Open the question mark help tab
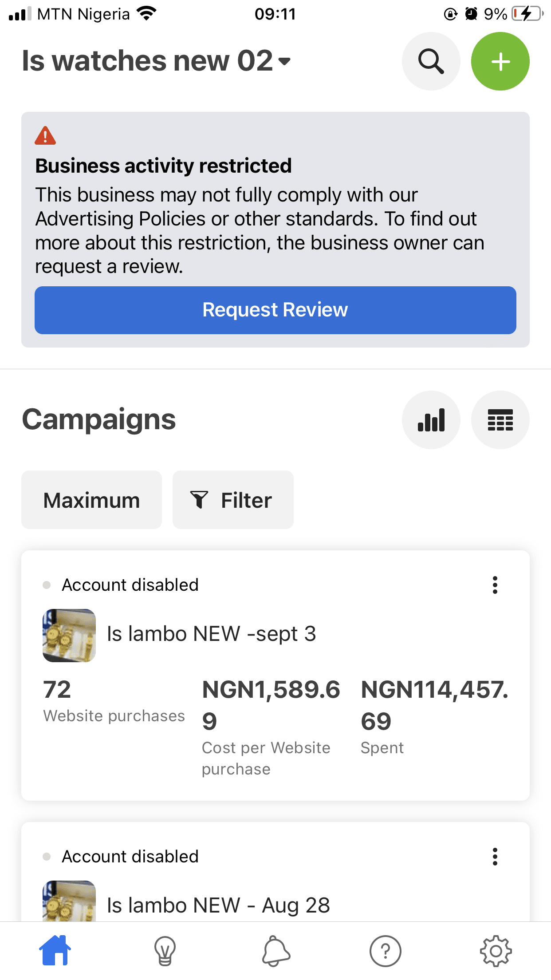551x980 pixels. click(386, 951)
